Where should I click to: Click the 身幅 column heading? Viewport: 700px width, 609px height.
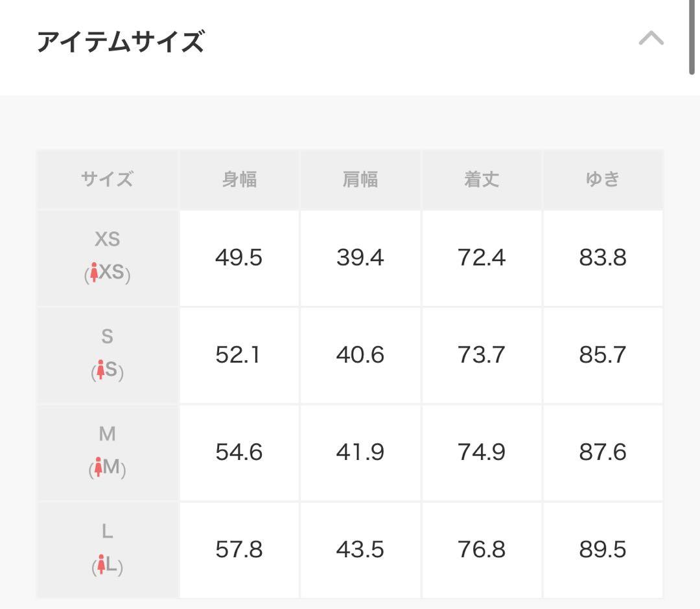[239, 179]
